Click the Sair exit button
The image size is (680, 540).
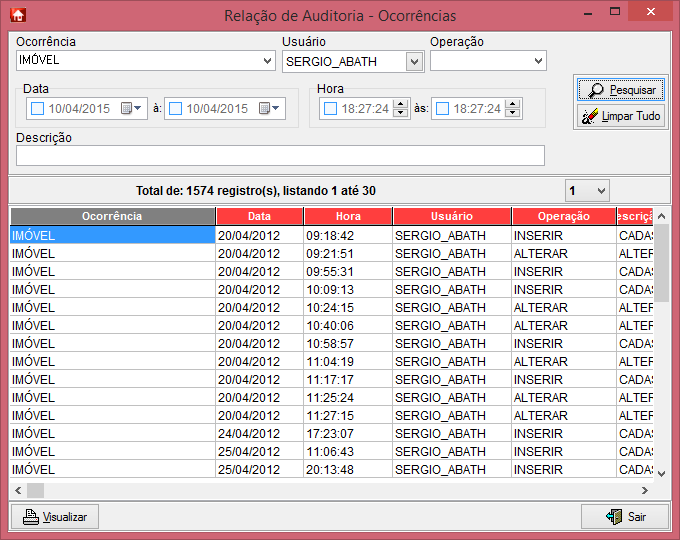point(625,517)
